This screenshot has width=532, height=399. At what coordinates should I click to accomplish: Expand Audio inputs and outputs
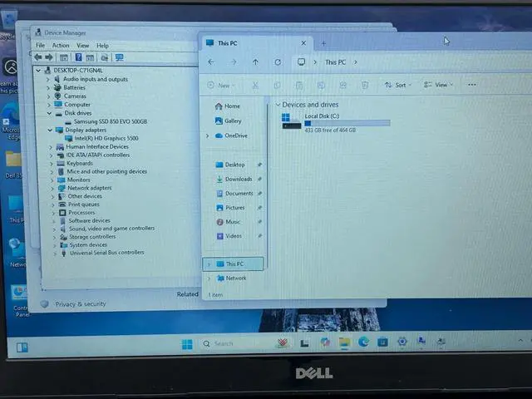click(x=48, y=79)
